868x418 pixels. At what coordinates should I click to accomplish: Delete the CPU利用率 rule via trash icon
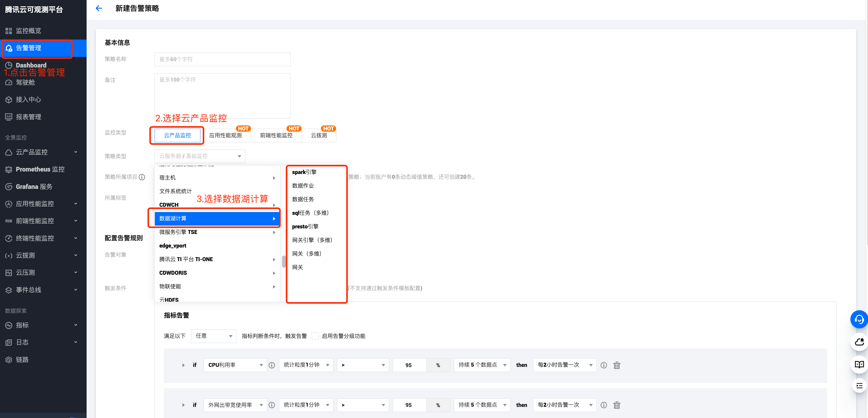coord(617,365)
